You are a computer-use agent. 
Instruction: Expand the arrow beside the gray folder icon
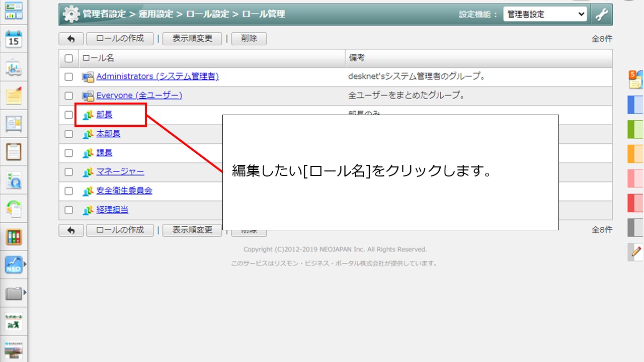[25, 292]
